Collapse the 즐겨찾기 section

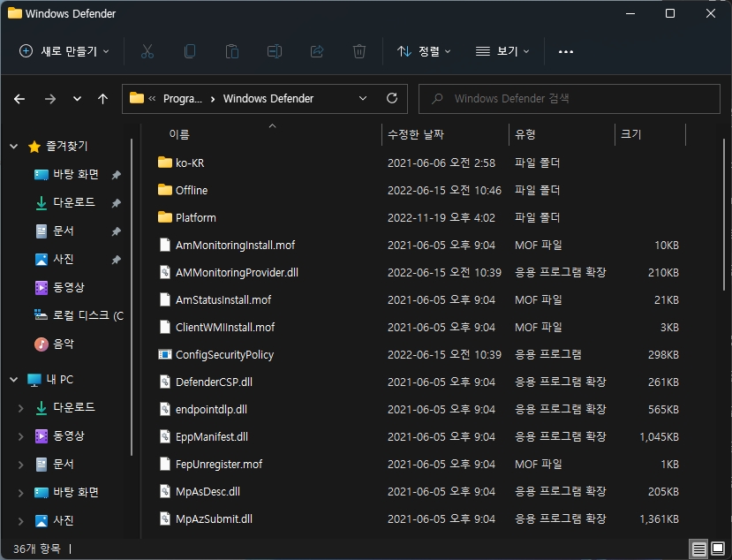tap(14, 147)
